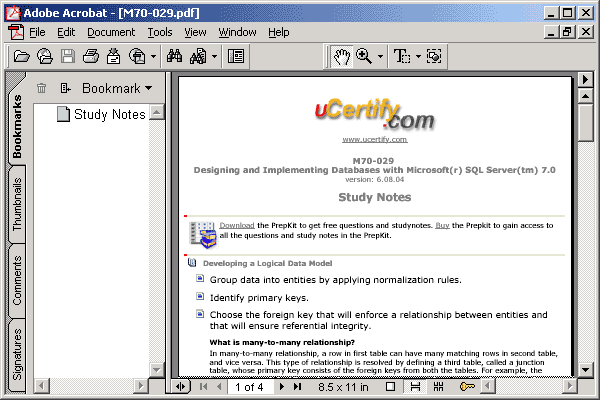The height and width of the screenshot is (400, 600).
Task: Open the Help menu
Action: [279, 32]
